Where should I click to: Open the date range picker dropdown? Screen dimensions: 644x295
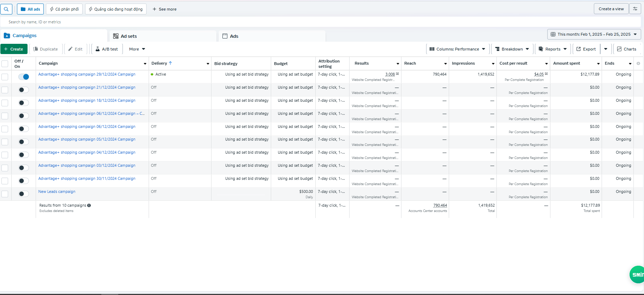point(594,34)
